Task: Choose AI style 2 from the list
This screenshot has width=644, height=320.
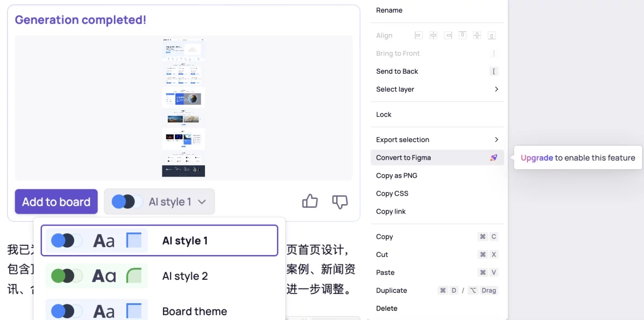Action: pyautogui.click(x=185, y=276)
